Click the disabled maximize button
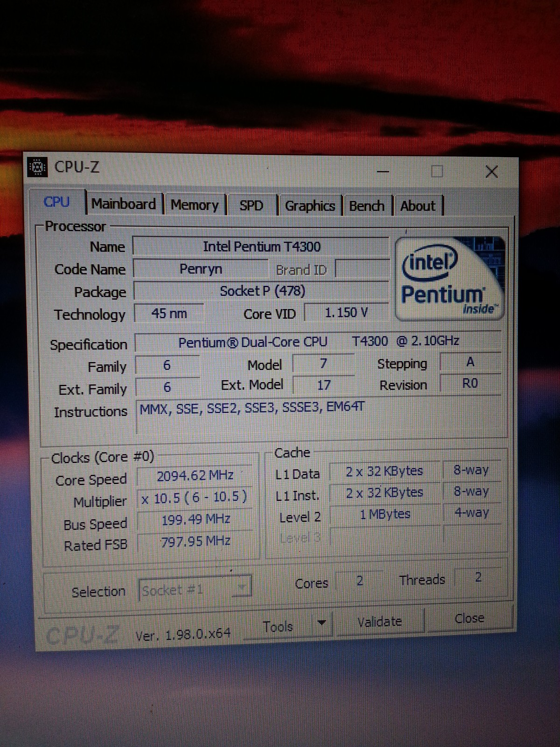Screen dimensions: 560x747 coord(437,172)
